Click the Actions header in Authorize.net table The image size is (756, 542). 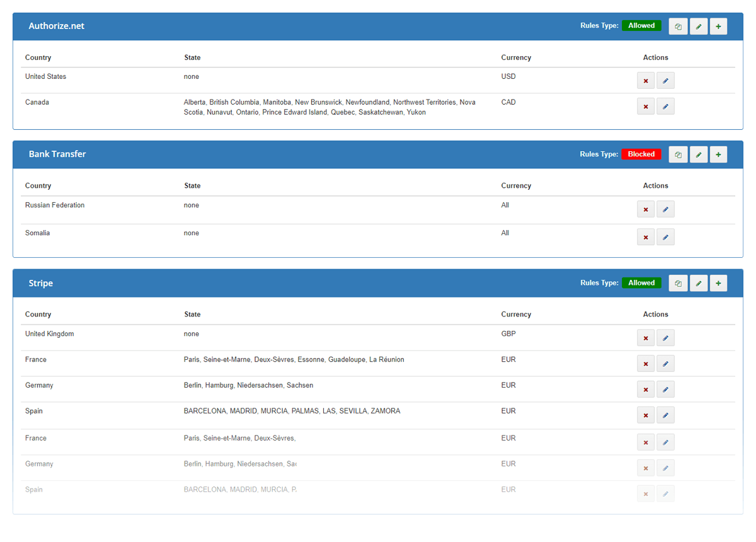(655, 57)
